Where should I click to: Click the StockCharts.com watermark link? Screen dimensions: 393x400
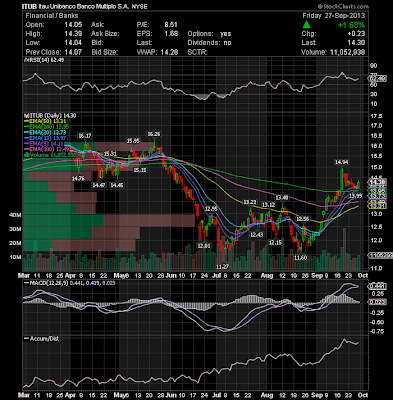[343, 6]
